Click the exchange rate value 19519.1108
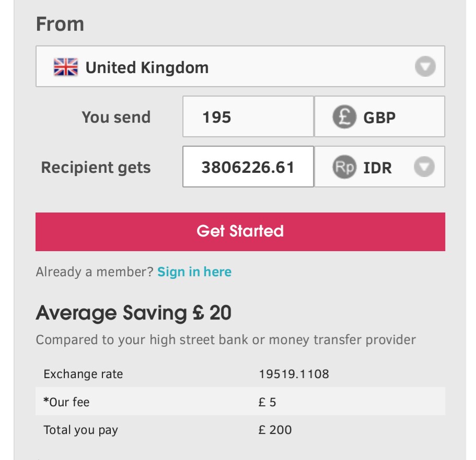 coord(294,374)
